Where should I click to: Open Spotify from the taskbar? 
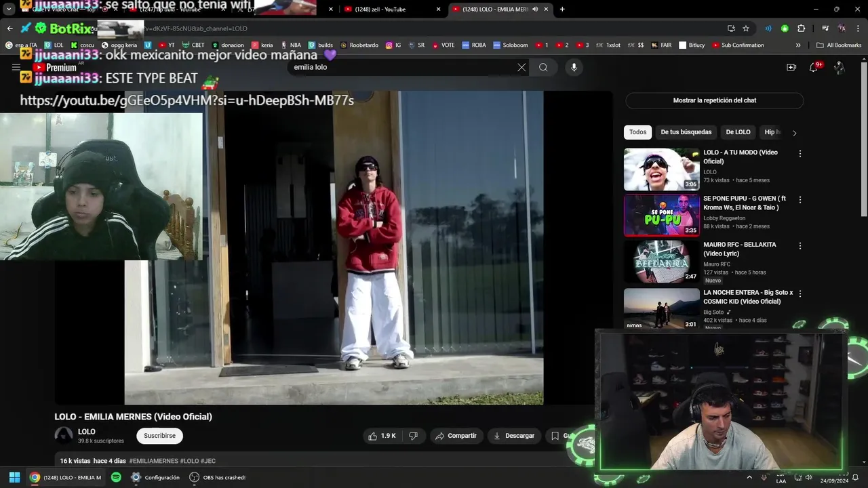pyautogui.click(x=116, y=477)
